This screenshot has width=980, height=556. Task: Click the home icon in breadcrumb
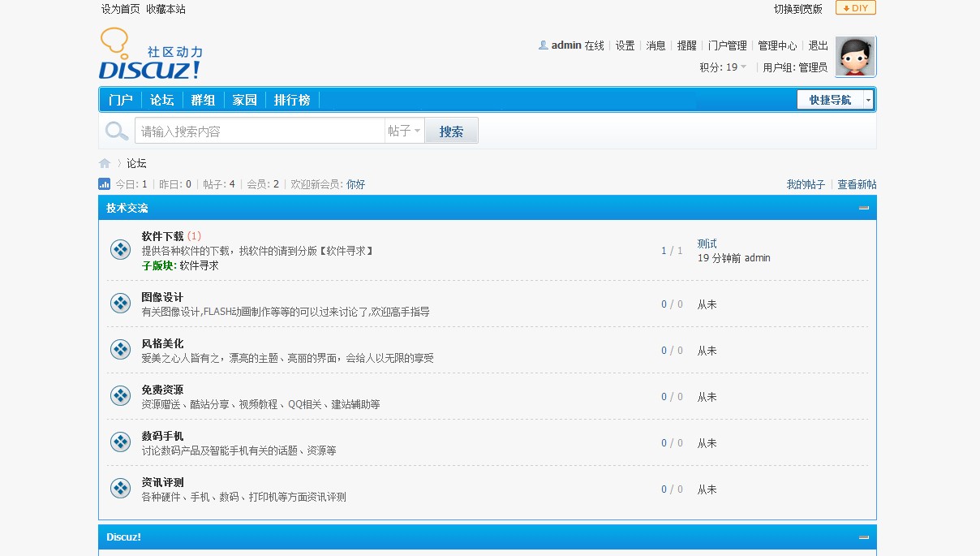click(x=105, y=163)
